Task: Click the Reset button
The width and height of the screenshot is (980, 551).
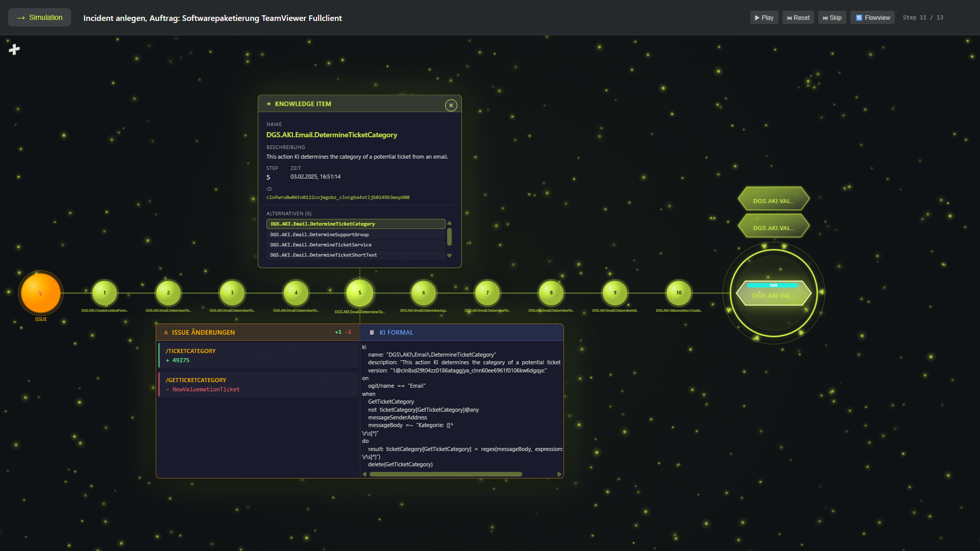Action: point(798,18)
